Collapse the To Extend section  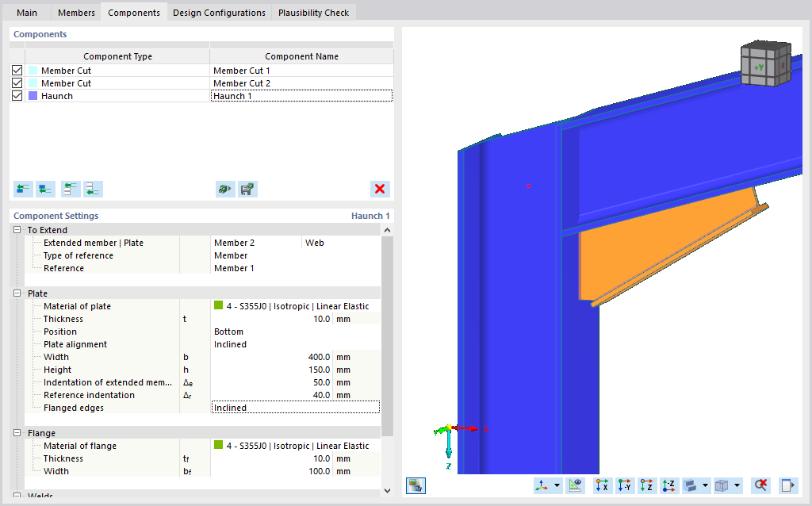pos(16,229)
